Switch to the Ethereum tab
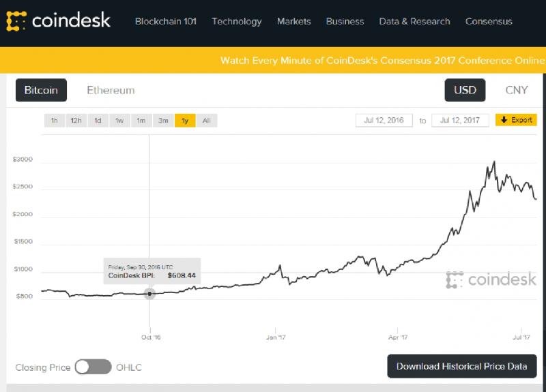546x392 pixels. pos(111,90)
